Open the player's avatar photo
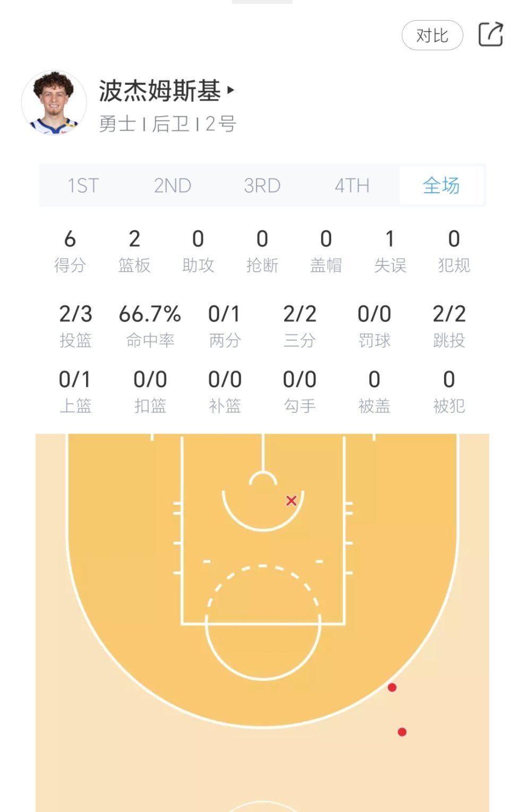The height and width of the screenshot is (812, 520). pos(54,103)
